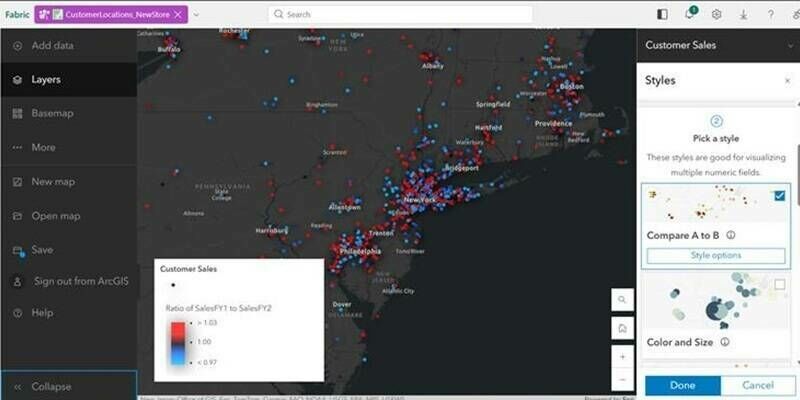Close the CustomerLocations_NewStore tab
The width and height of the screenshot is (800, 400).
click(x=178, y=15)
